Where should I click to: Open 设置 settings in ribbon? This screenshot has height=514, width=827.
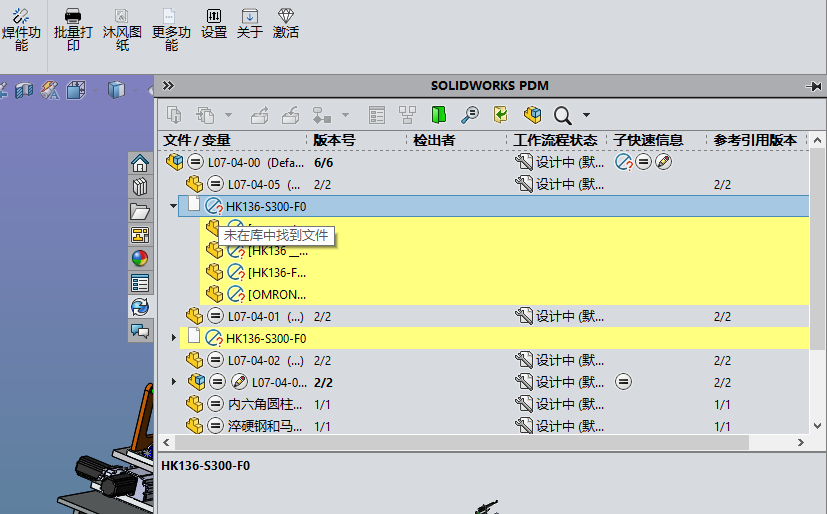click(x=214, y=24)
